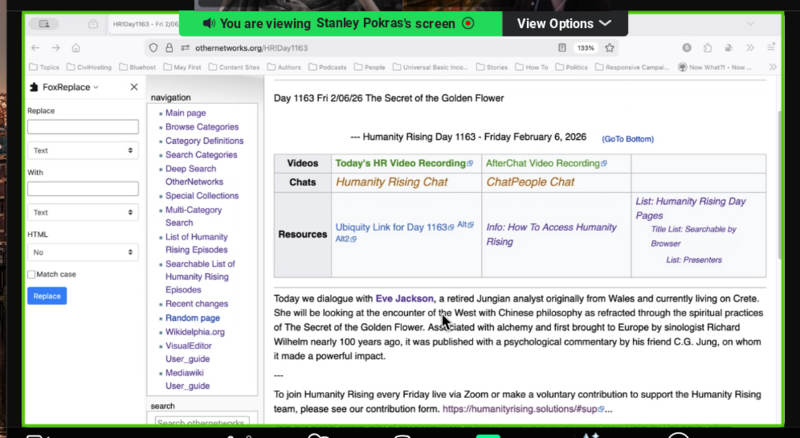Open reader view icon in address bar
The image size is (800, 438).
click(x=562, y=48)
